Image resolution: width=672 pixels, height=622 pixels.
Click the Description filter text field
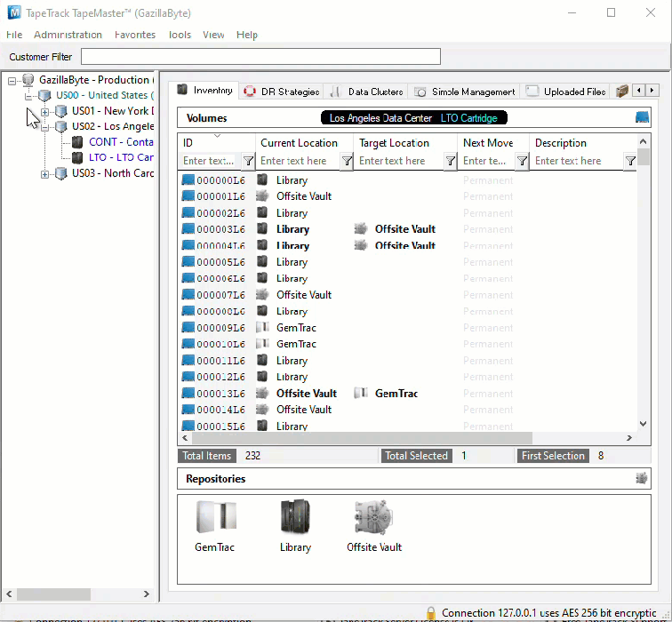click(578, 161)
